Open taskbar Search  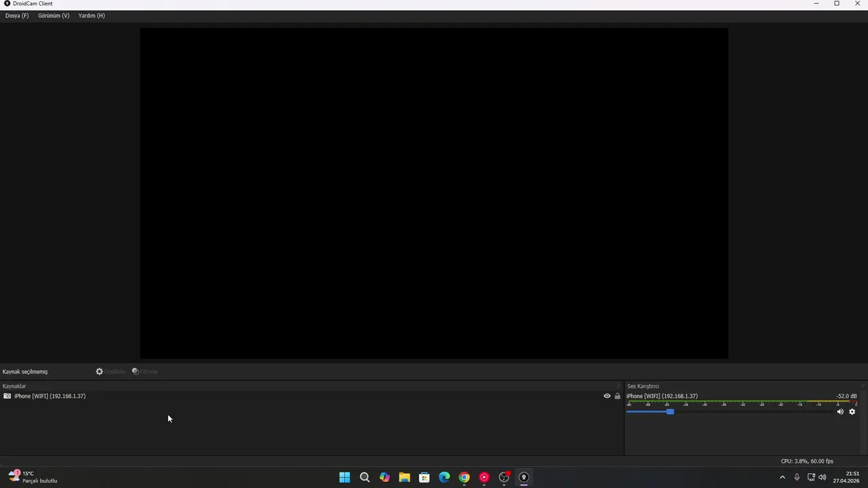(x=365, y=477)
